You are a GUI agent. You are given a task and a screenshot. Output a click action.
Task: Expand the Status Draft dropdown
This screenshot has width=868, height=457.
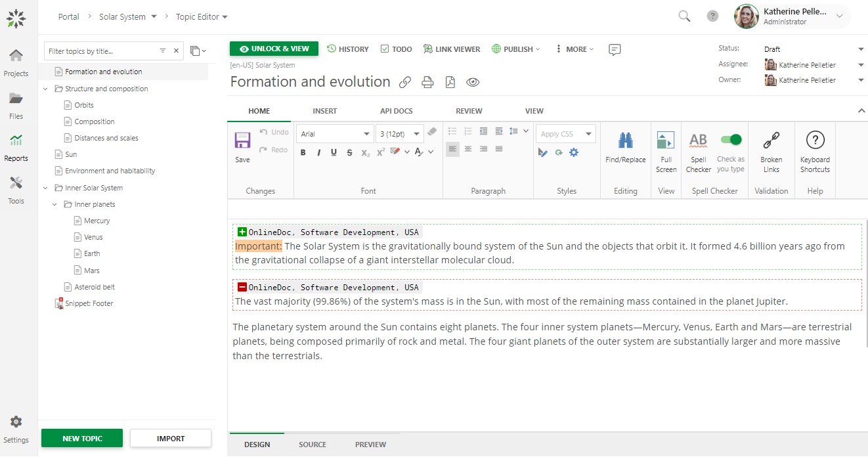tap(861, 49)
